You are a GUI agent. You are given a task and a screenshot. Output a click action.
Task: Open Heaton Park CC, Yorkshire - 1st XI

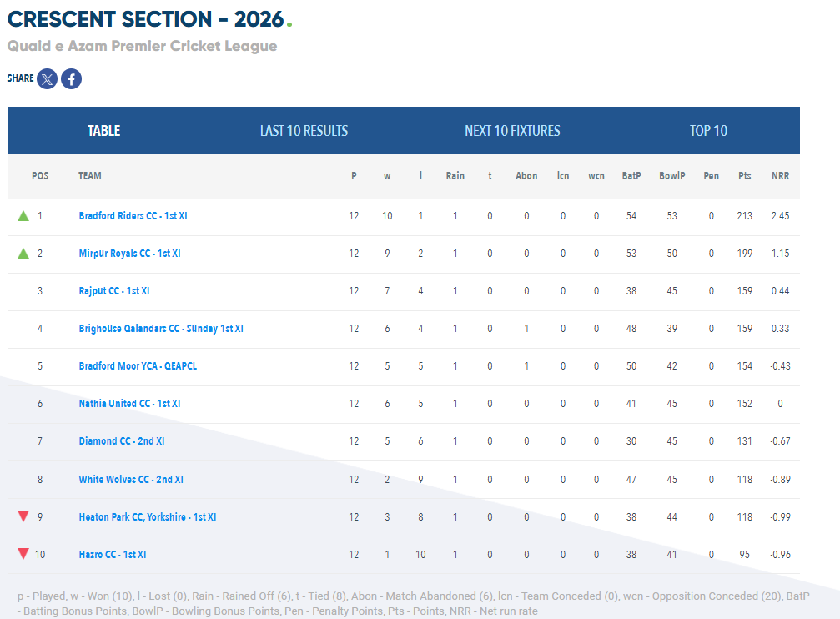(x=148, y=517)
